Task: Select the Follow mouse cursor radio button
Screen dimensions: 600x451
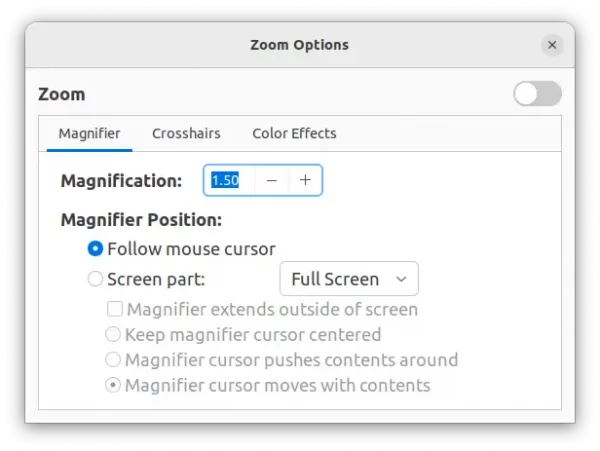Action: 95,249
